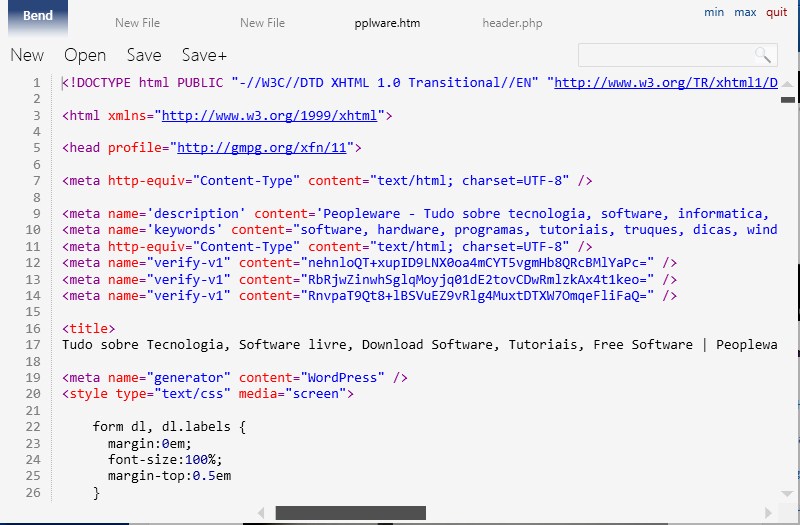The image size is (800, 525).
Task: Click the w3.org/TR/xhtml1 DOCTYPE link
Action: tap(666, 83)
